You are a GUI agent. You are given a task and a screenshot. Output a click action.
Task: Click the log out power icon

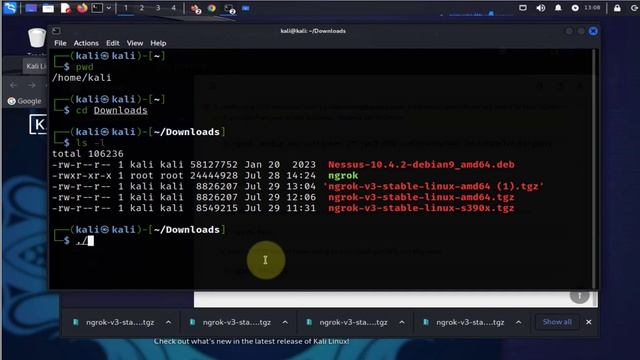(634, 8)
